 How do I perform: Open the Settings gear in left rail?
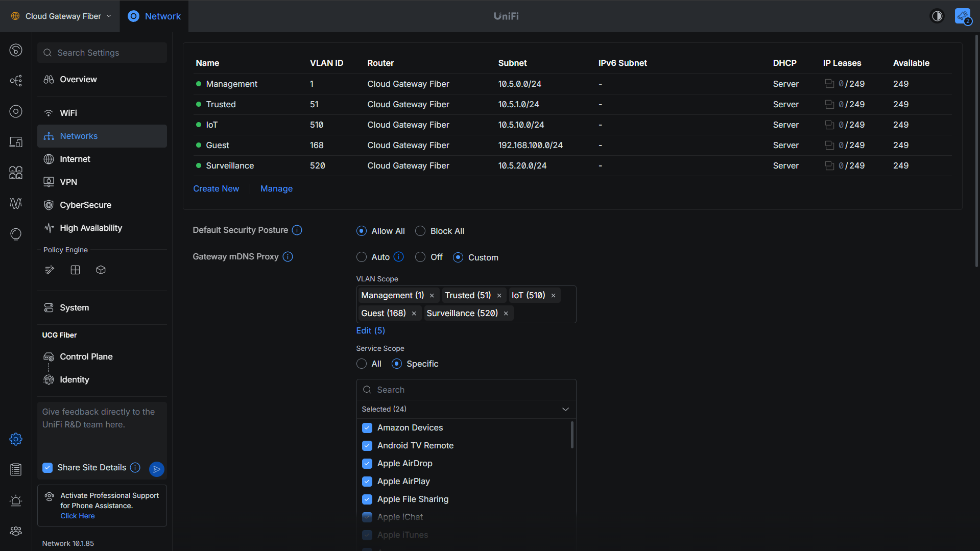click(16, 439)
